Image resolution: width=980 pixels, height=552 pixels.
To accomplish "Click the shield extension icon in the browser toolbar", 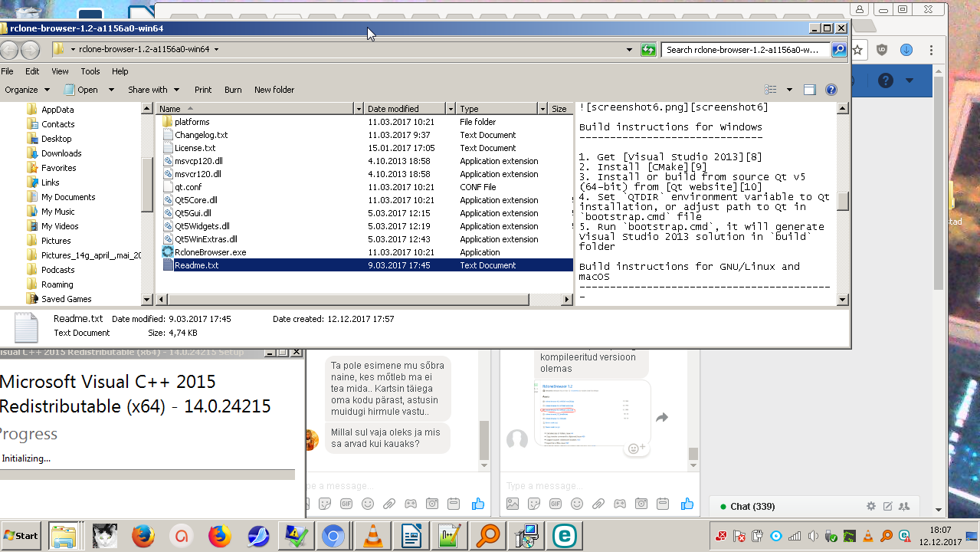I will 882,50.
